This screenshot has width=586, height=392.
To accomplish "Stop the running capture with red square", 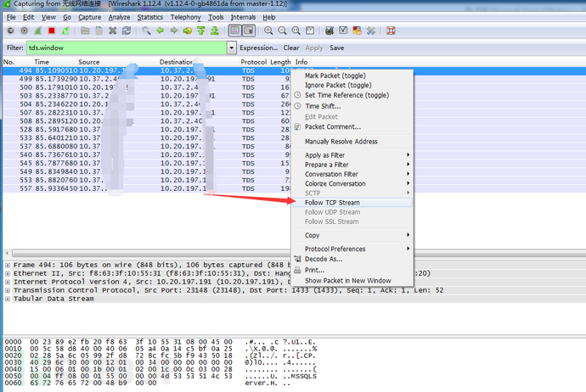I will [x=52, y=31].
